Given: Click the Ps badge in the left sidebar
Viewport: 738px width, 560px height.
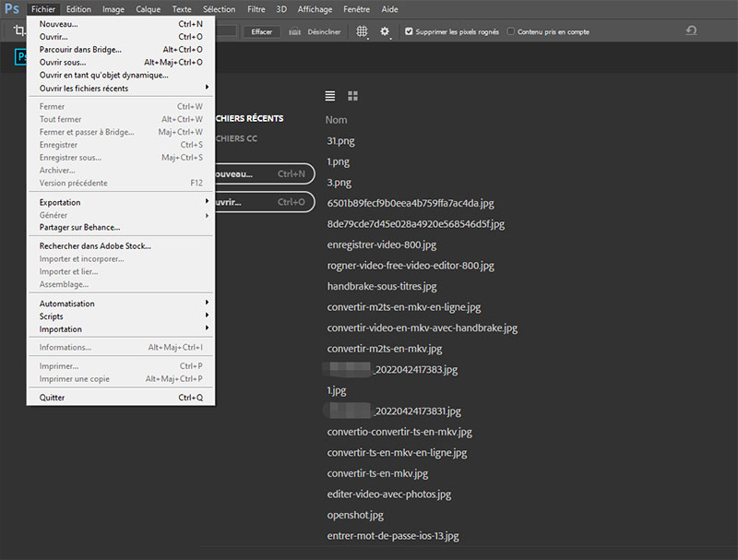Looking at the screenshot, I should (x=22, y=56).
